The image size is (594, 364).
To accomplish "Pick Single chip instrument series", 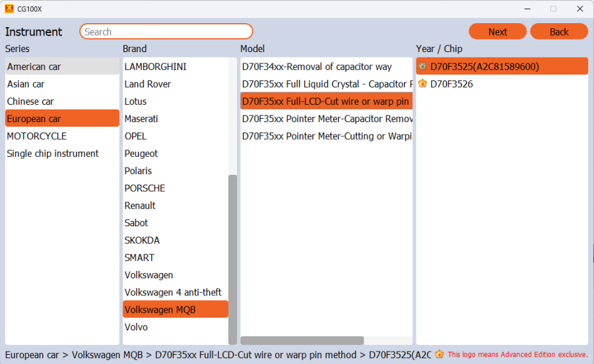I will [53, 154].
